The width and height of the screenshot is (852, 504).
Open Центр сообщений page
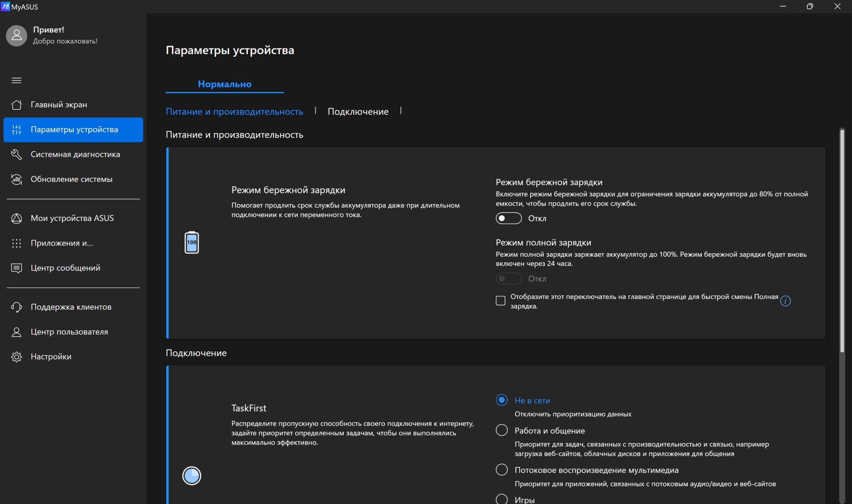pos(73,268)
